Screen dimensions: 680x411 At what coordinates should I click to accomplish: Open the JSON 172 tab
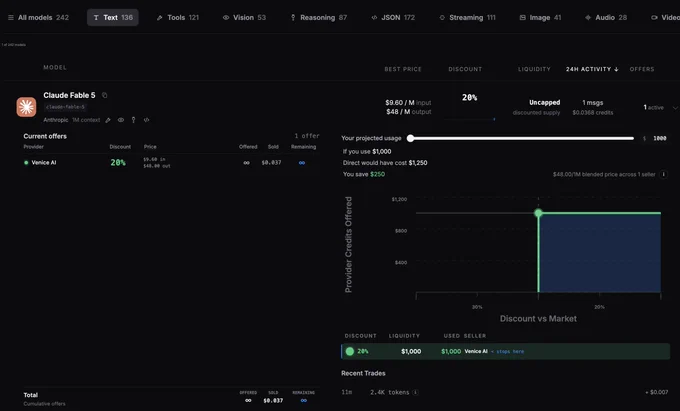pos(393,17)
